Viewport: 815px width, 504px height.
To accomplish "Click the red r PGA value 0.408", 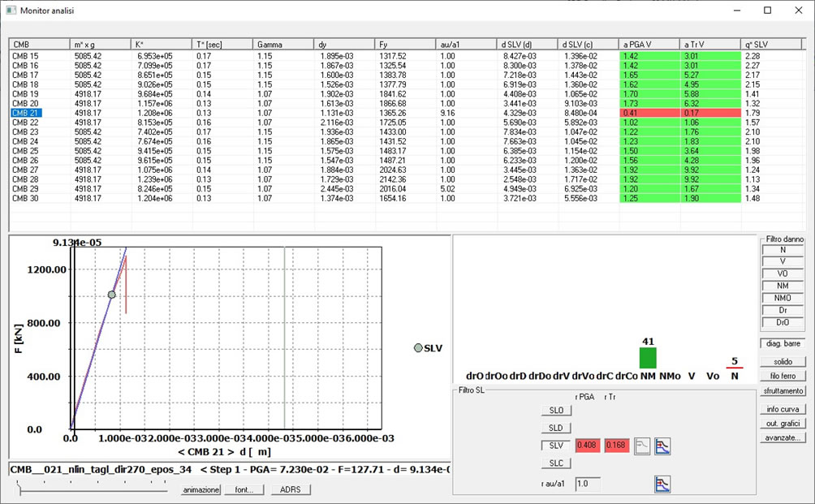I will pos(588,446).
